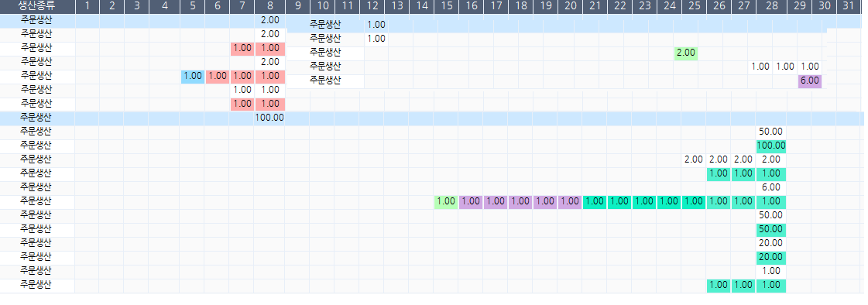The image size is (868, 305).
Task: Select the light green 1.00 cell under day 15
Action: coord(446,201)
